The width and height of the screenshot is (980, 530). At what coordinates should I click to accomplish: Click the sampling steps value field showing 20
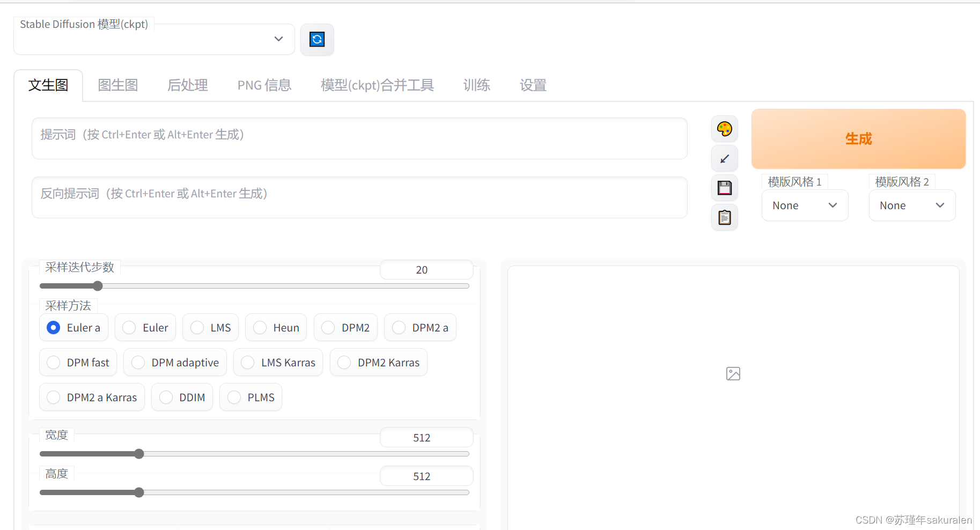click(426, 270)
